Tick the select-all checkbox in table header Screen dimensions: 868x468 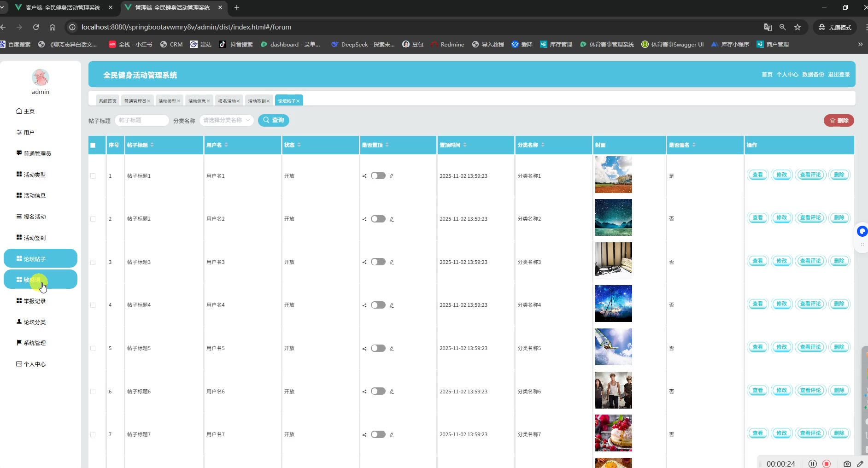(93, 146)
